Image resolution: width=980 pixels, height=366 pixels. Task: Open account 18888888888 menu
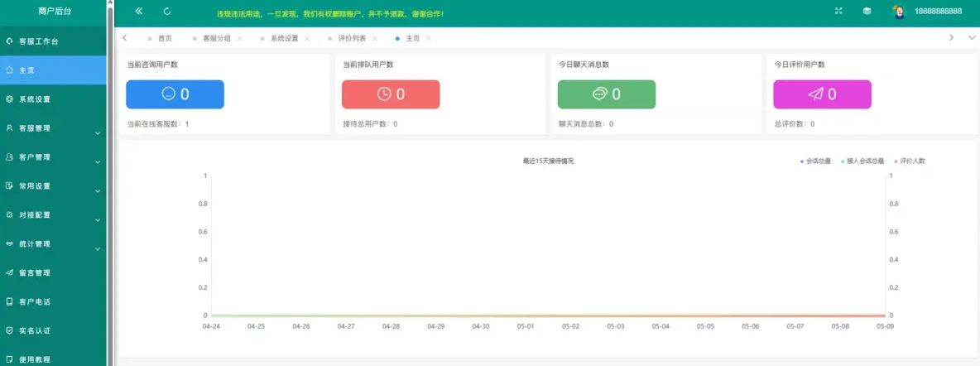(x=938, y=12)
